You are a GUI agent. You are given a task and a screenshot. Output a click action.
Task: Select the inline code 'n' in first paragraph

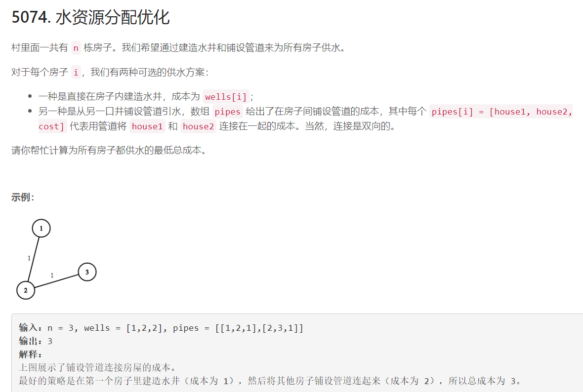[76, 48]
